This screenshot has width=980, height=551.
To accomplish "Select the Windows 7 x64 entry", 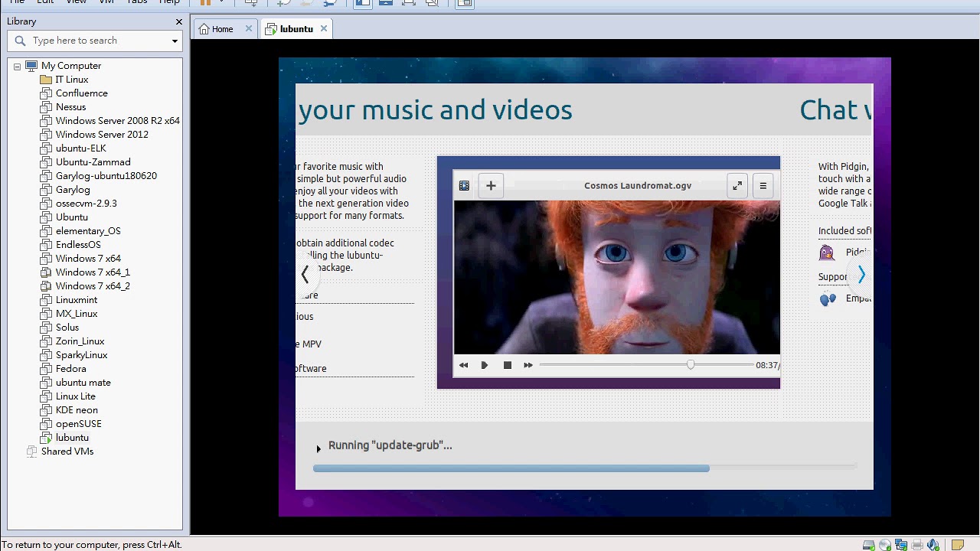I will tap(88, 259).
